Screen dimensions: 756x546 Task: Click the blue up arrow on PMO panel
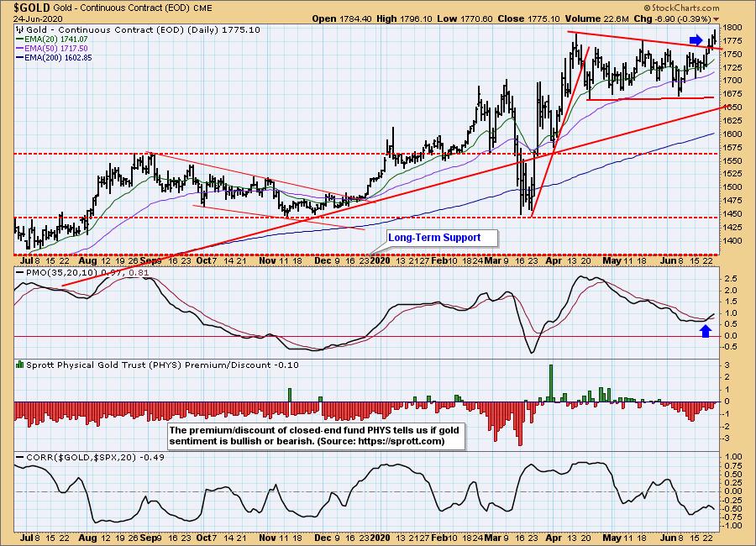[706, 331]
